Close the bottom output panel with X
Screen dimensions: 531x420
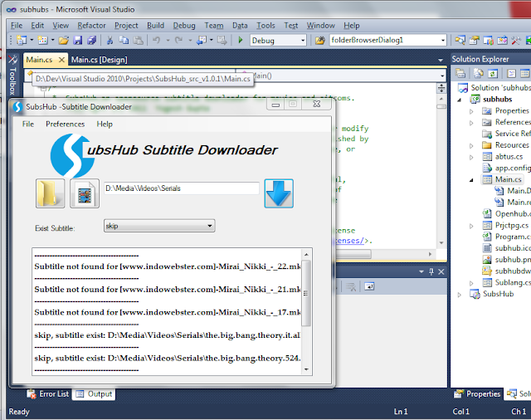pyautogui.click(x=441, y=271)
